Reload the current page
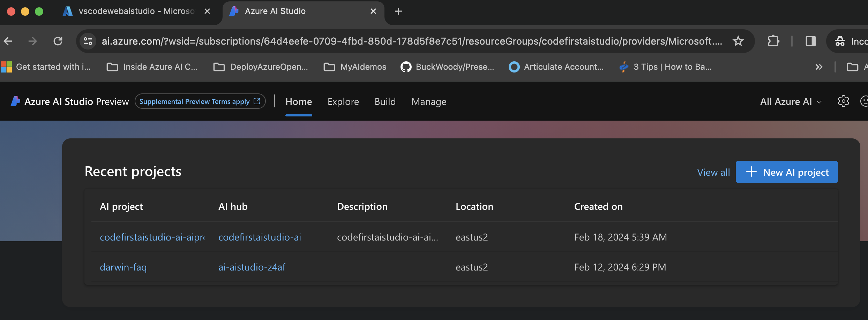The image size is (868, 320). [58, 41]
